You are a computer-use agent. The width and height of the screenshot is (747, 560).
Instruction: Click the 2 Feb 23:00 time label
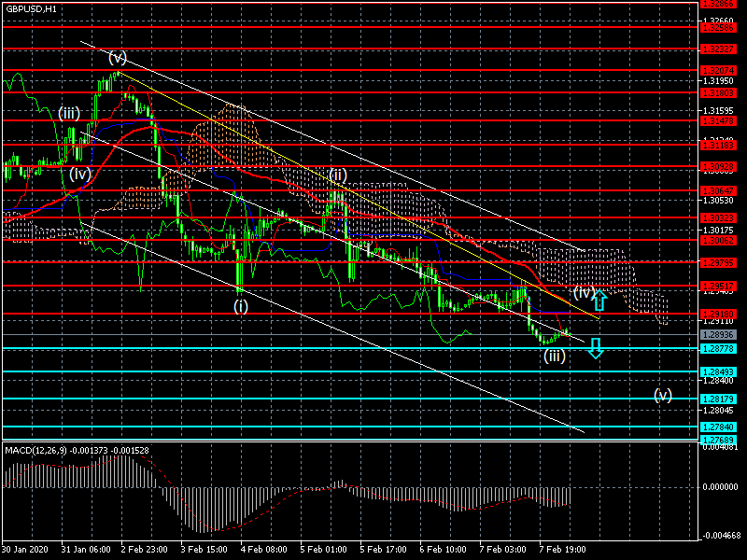click(x=144, y=549)
